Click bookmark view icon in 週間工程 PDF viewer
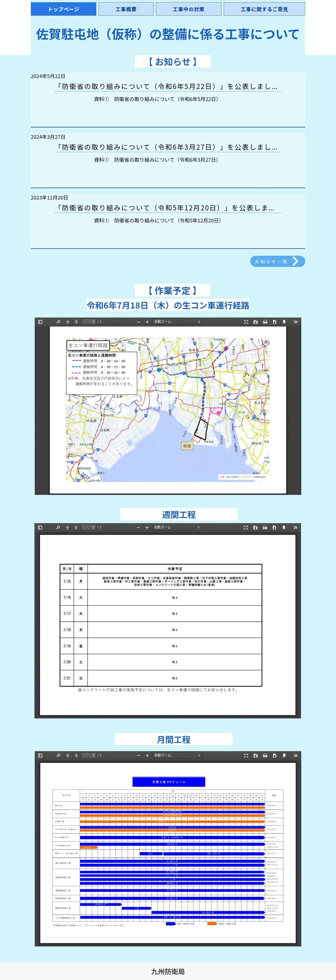 (x=284, y=527)
